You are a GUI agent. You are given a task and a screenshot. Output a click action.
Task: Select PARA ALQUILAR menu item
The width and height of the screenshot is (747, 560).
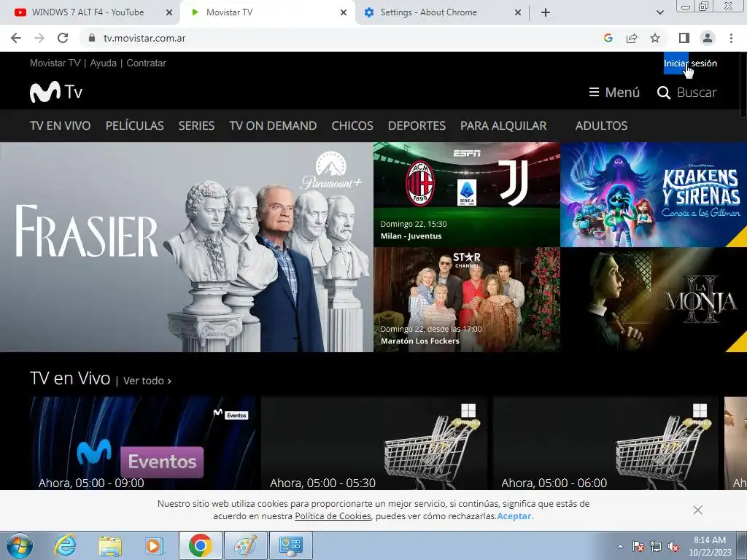503,125
